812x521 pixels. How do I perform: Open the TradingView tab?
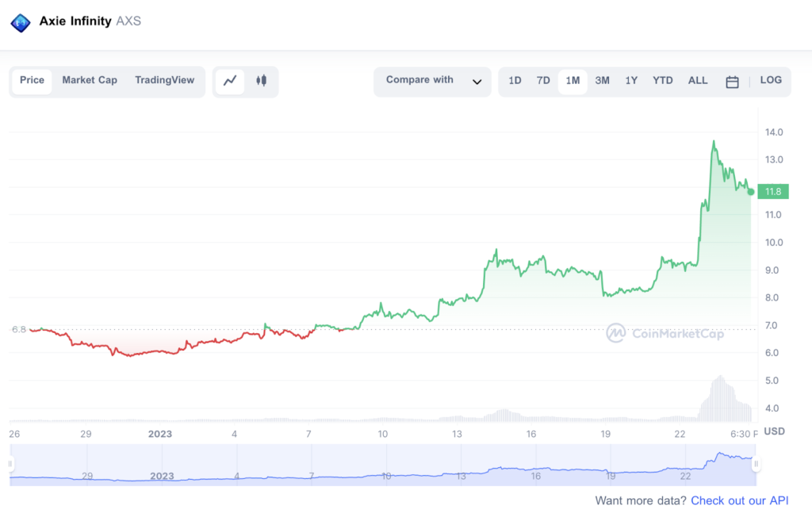click(165, 80)
